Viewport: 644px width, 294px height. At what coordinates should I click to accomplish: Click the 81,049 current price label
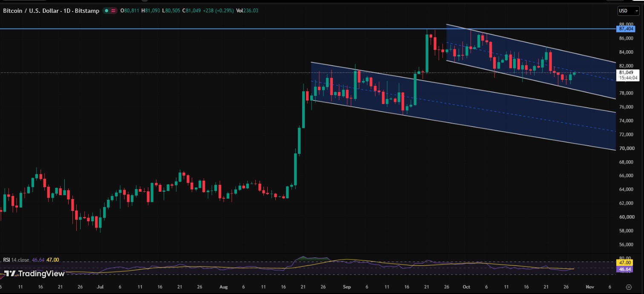(626, 72)
